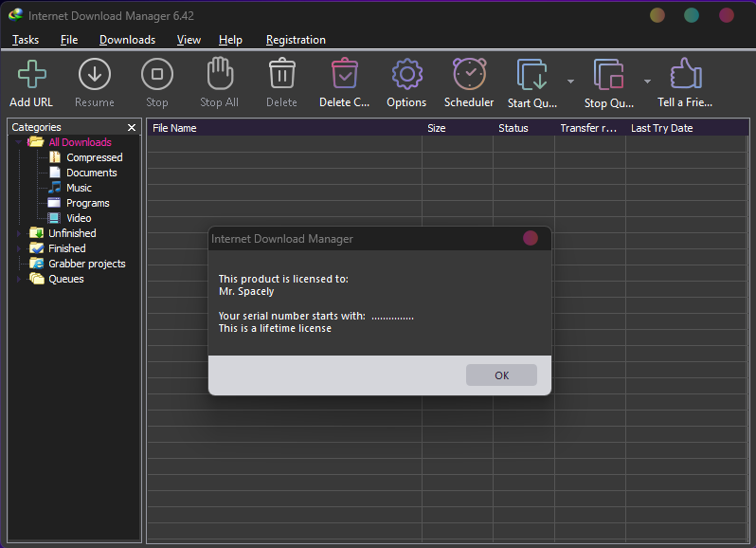Click the Stop square icon
This screenshot has height=548, width=756.
click(x=157, y=74)
